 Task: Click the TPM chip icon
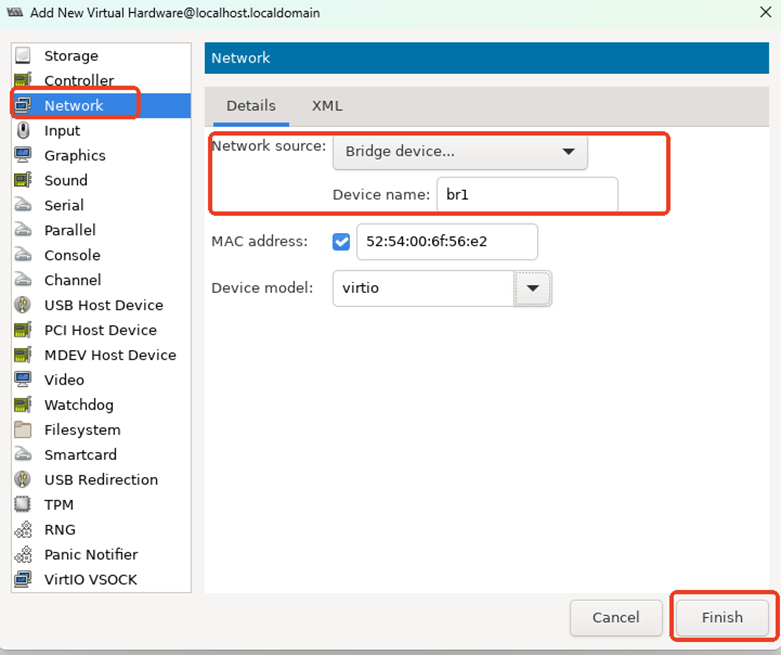coord(23,504)
